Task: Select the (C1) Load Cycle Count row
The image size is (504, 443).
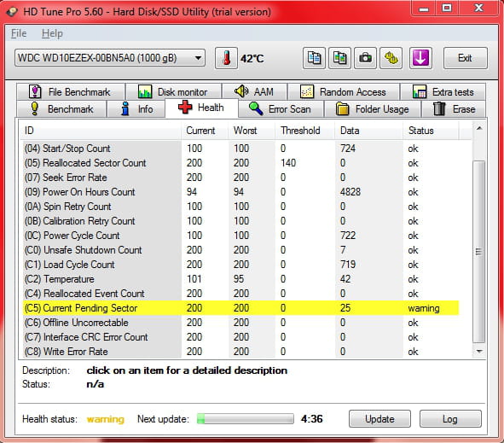Action: point(240,264)
